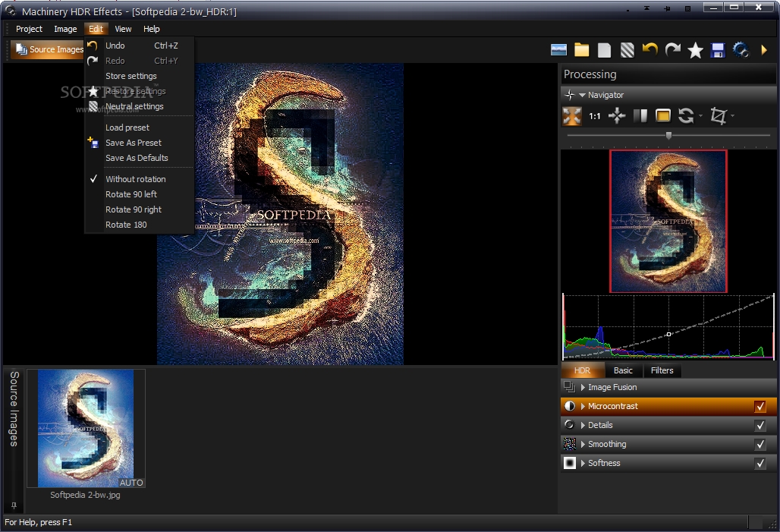Disable the Smoothing checkbox
The height and width of the screenshot is (532, 780).
(760, 444)
